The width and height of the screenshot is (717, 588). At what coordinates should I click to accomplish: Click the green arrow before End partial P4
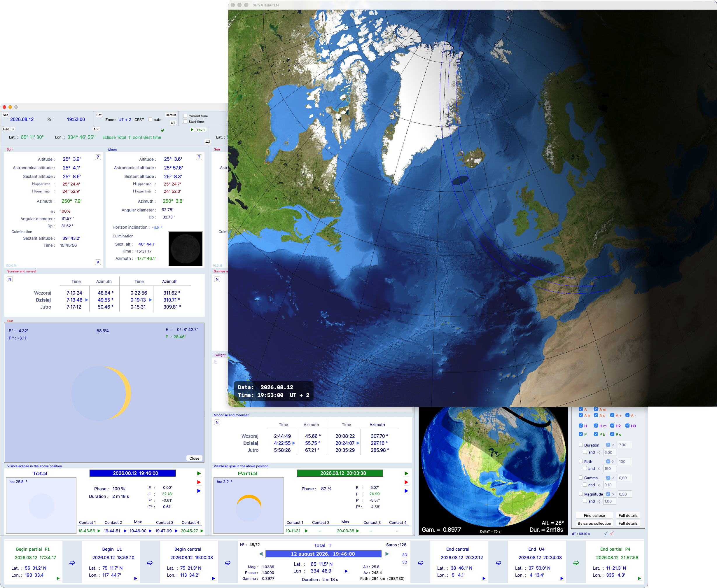[x=576, y=563]
